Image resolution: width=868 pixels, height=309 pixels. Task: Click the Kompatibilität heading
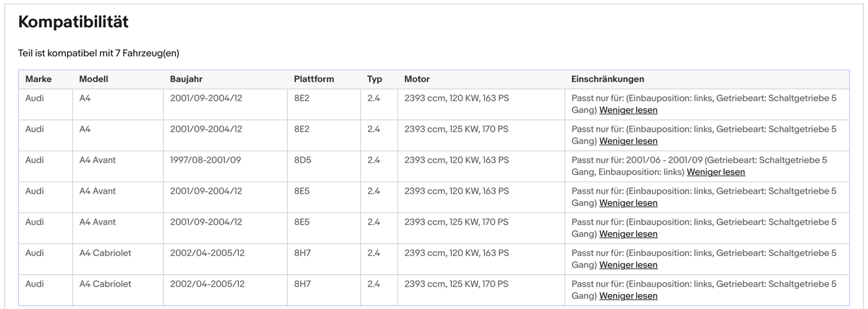(73, 22)
